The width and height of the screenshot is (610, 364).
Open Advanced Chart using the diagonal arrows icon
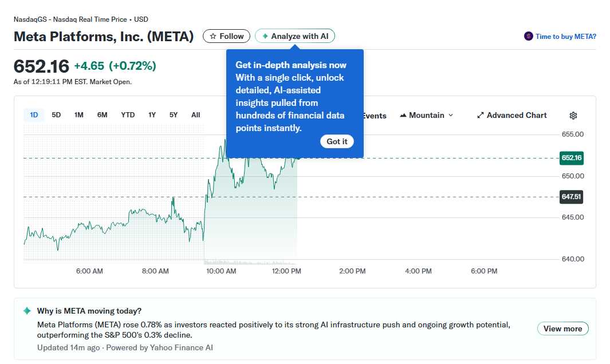[x=480, y=115]
